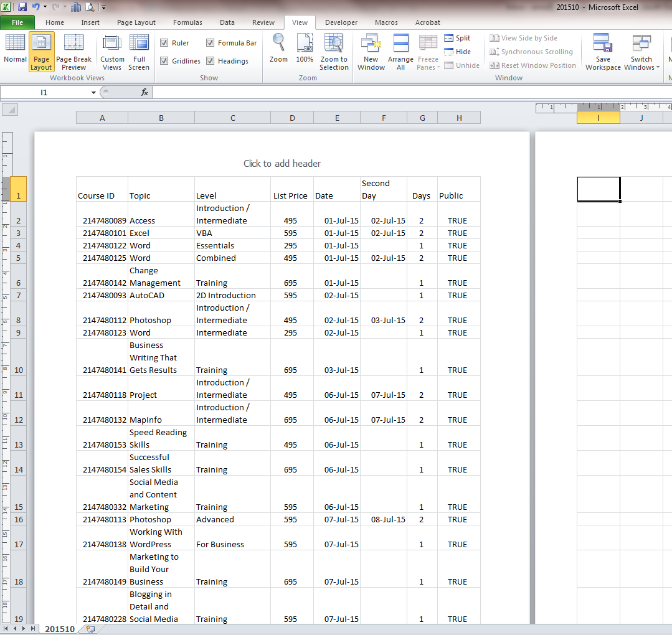The width and height of the screenshot is (672, 635).
Task: Click the Name Box showing I1
Action: (45, 93)
